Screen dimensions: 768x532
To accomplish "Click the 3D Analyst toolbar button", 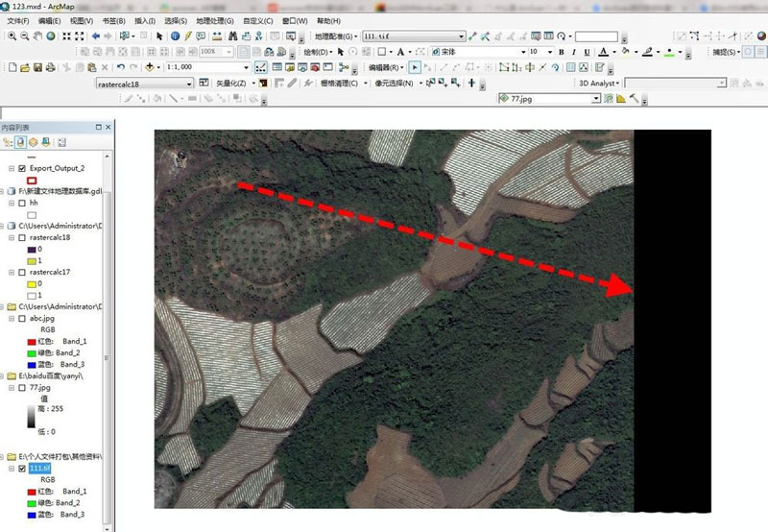I will pyautogui.click(x=599, y=84).
